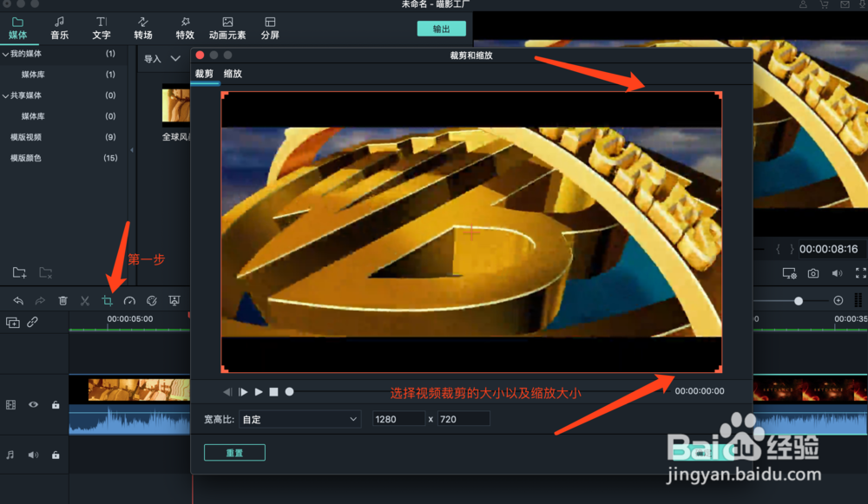Viewport: 868px width, 504px height.
Task: Click the mark in brace icon
Action: coord(778,250)
